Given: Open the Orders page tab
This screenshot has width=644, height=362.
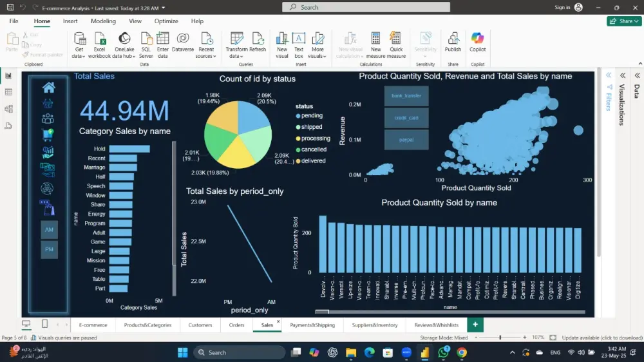Looking at the screenshot, I should pos(236,325).
